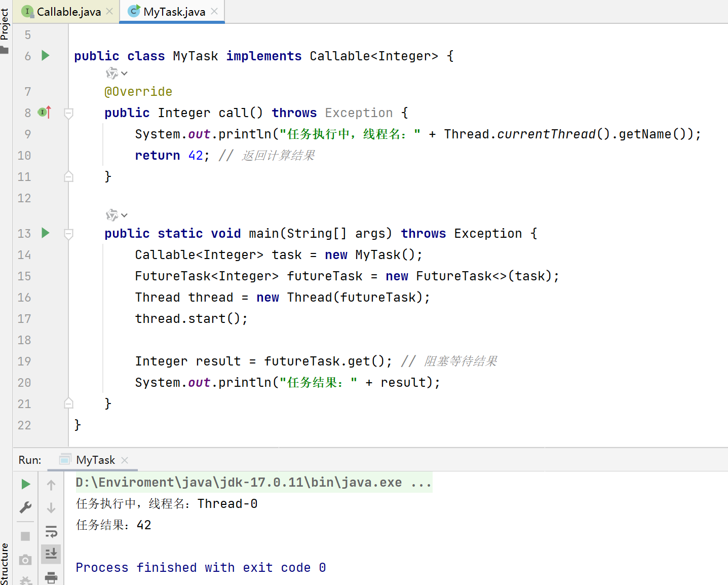Toggle soft-wrap in the console
The height and width of the screenshot is (585, 728).
pyautogui.click(x=51, y=531)
